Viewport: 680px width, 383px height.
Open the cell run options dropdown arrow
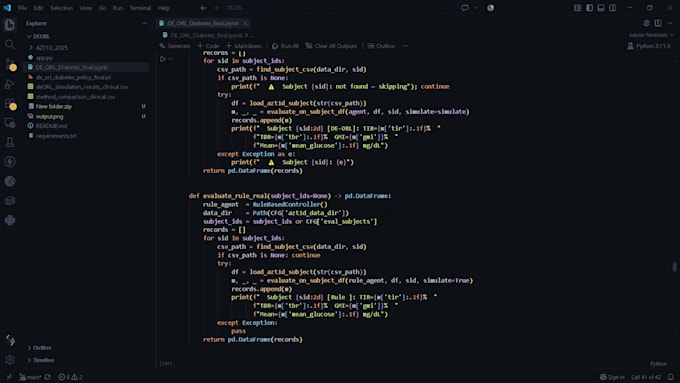(170, 59)
